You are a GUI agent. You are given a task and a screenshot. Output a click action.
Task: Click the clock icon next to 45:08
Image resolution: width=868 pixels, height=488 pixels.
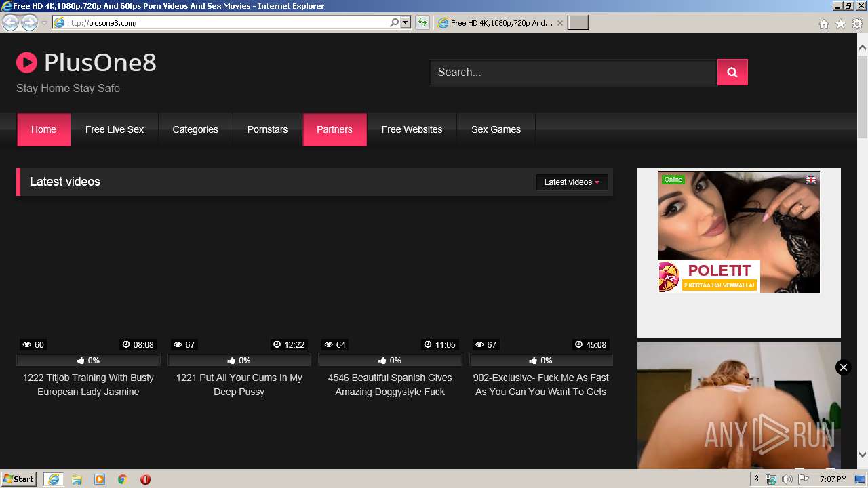point(578,344)
